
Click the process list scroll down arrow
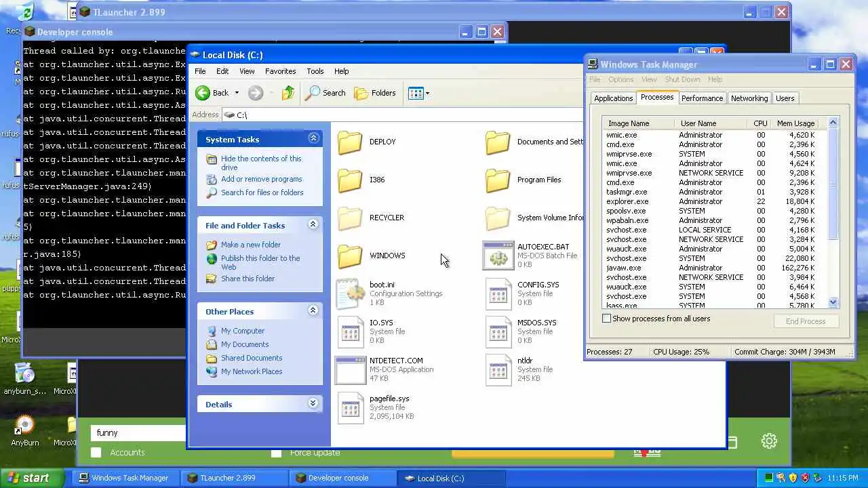point(833,303)
